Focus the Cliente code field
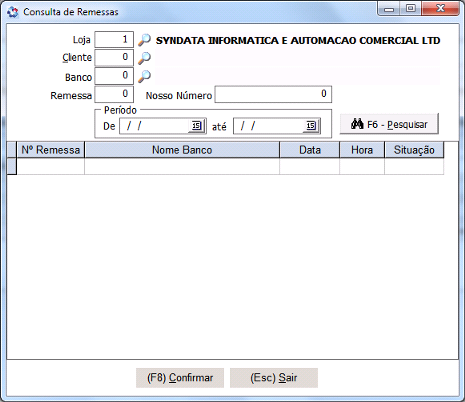Screen dimensions: 465x402 (114, 58)
